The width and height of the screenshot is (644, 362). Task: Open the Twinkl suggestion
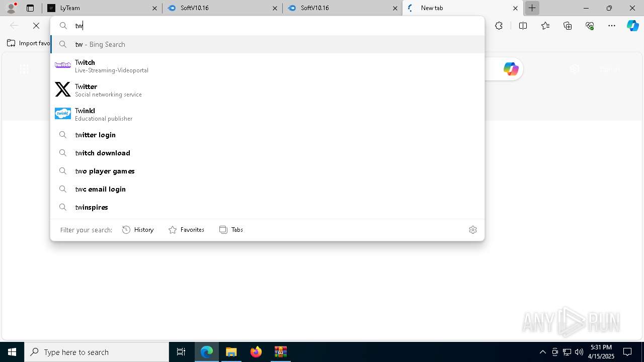point(267,114)
